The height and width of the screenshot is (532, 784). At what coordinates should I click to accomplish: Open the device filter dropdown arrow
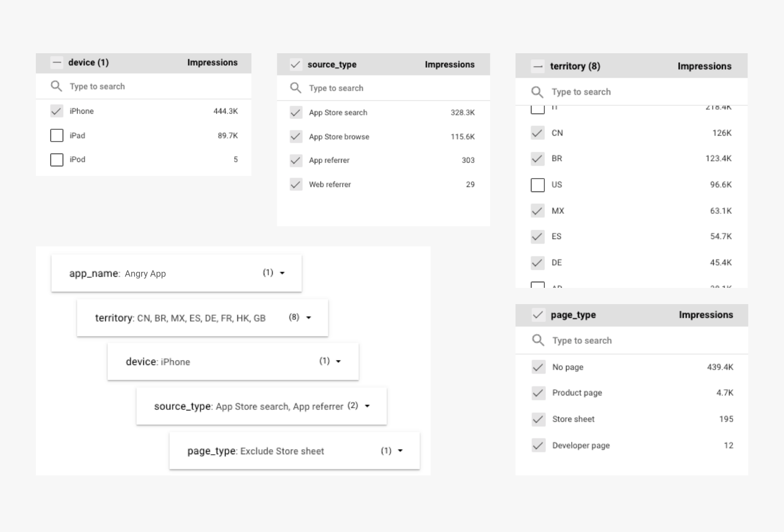pyautogui.click(x=338, y=361)
